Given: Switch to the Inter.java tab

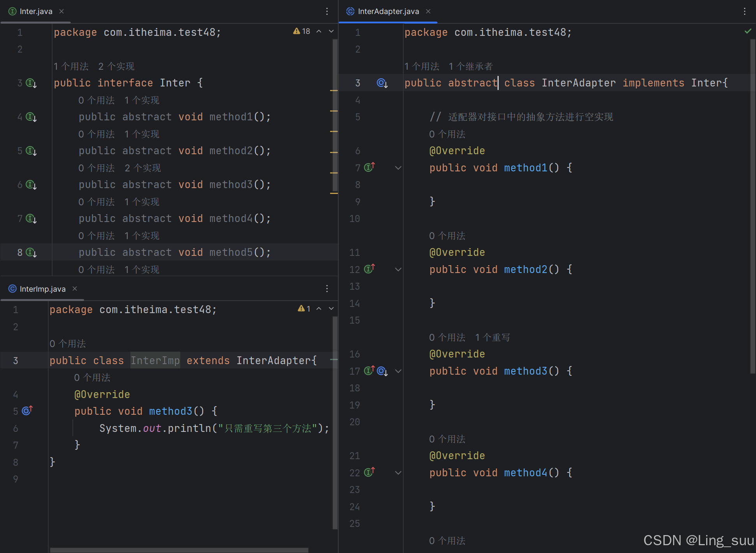Looking at the screenshot, I should [x=35, y=11].
